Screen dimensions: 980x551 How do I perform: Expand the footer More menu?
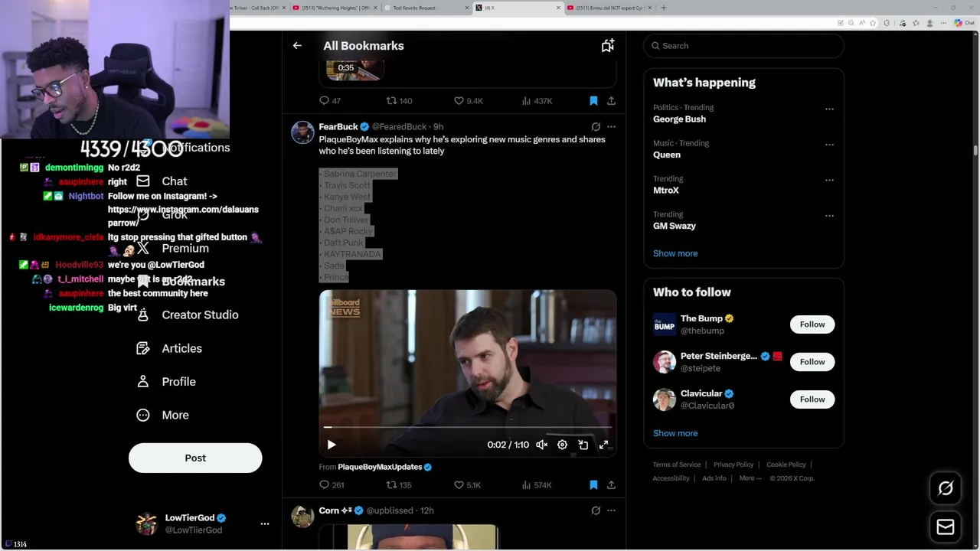click(x=750, y=478)
